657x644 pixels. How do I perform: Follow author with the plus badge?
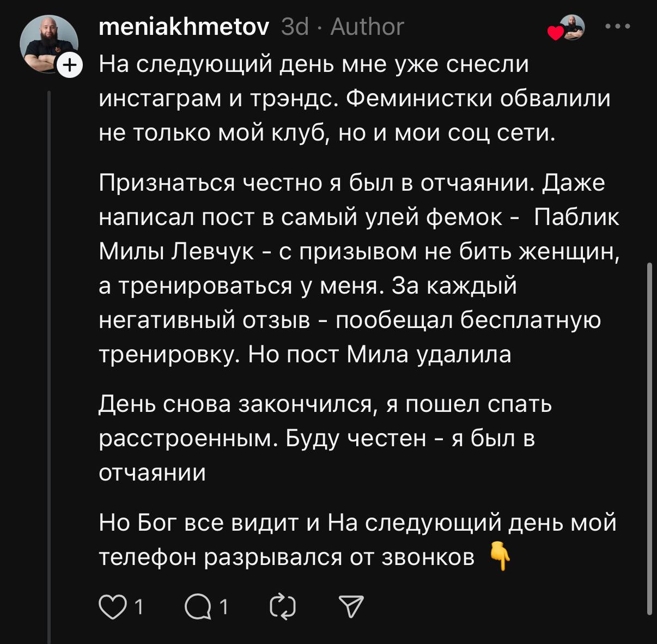pyautogui.click(x=69, y=65)
